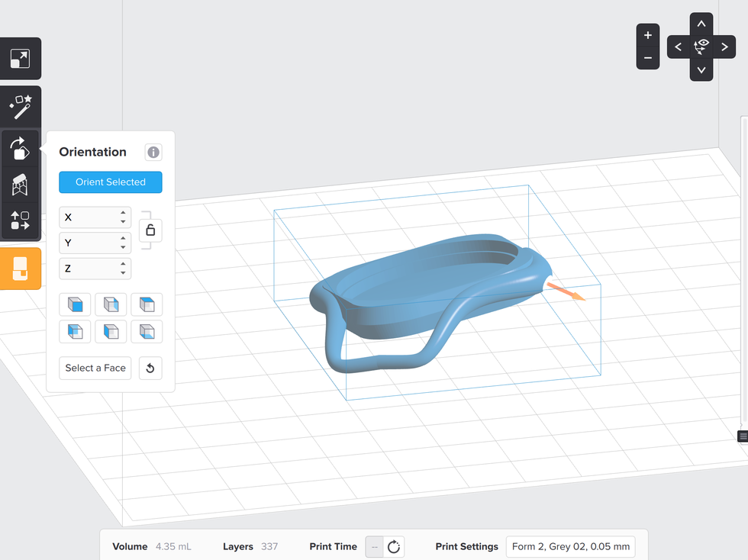Zoom out with the minus button
This screenshot has width=748, height=560.
click(x=647, y=58)
